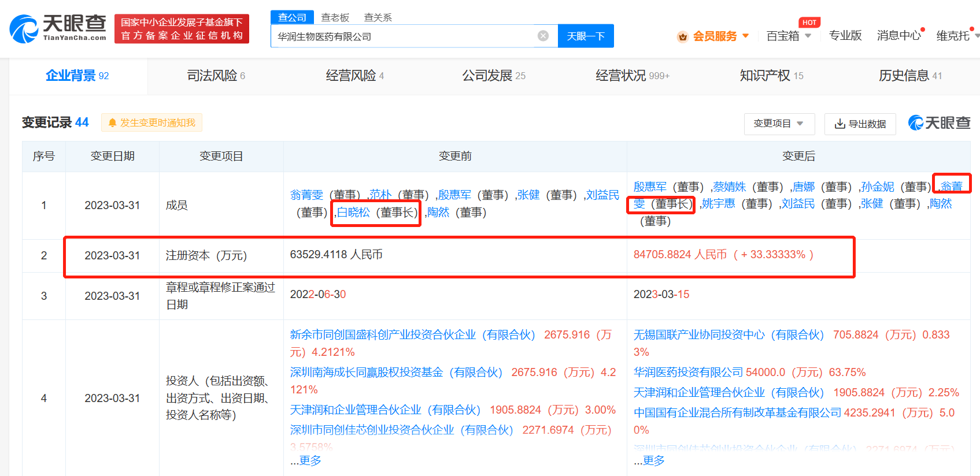Viewport: 980px width, 476px height.
Task: Open the 变更项目 filter dropdown
Action: (x=779, y=124)
